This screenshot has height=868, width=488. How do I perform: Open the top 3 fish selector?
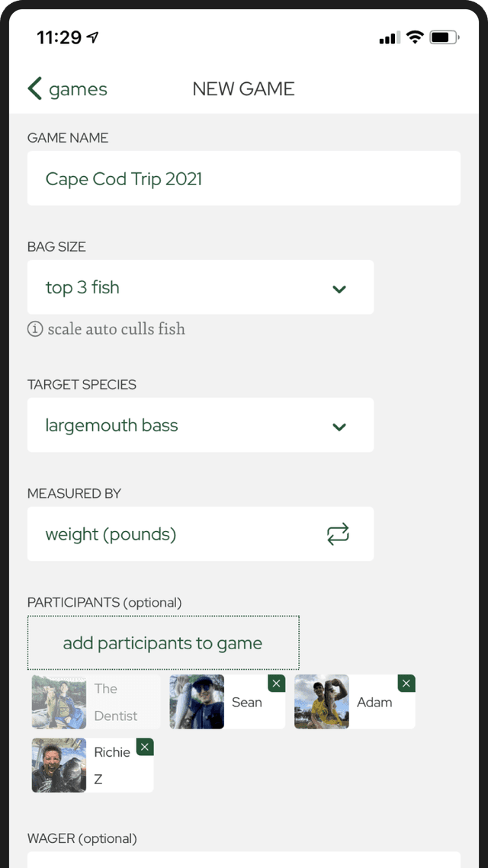[x=201, y=287]
